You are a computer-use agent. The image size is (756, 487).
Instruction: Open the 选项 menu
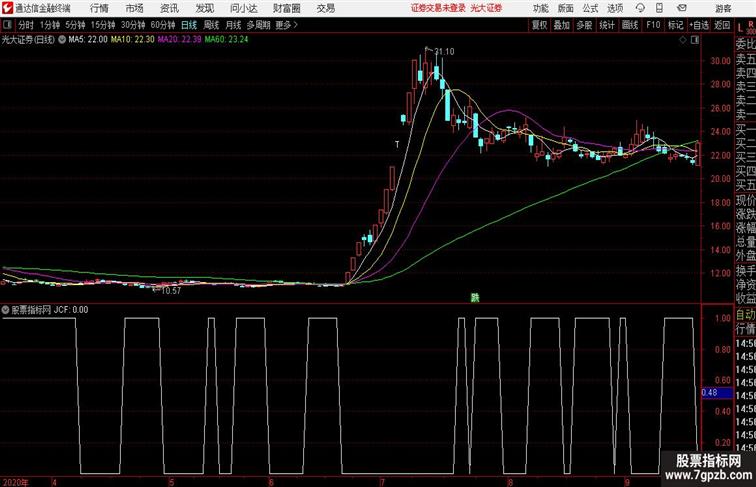(x=615, y=8)
